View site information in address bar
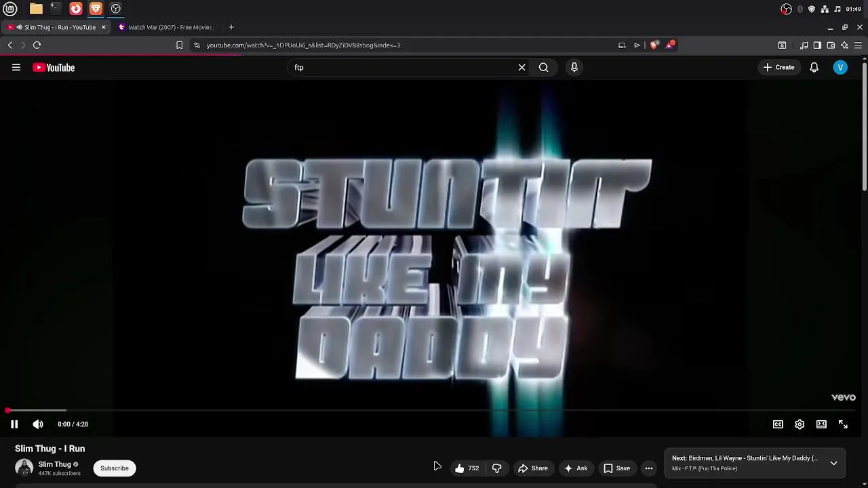Image resolution: width=868 pixels, height=488 pixels. click(197, 45)
